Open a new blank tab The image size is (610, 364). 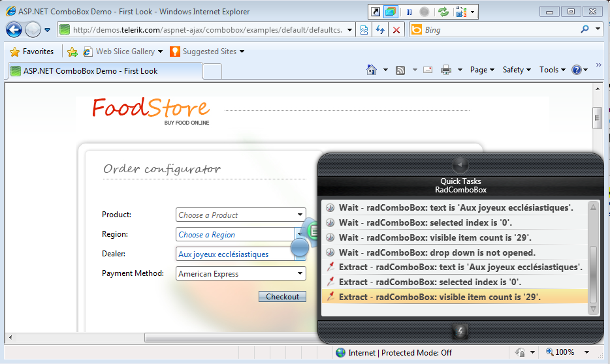pos(212,72)
